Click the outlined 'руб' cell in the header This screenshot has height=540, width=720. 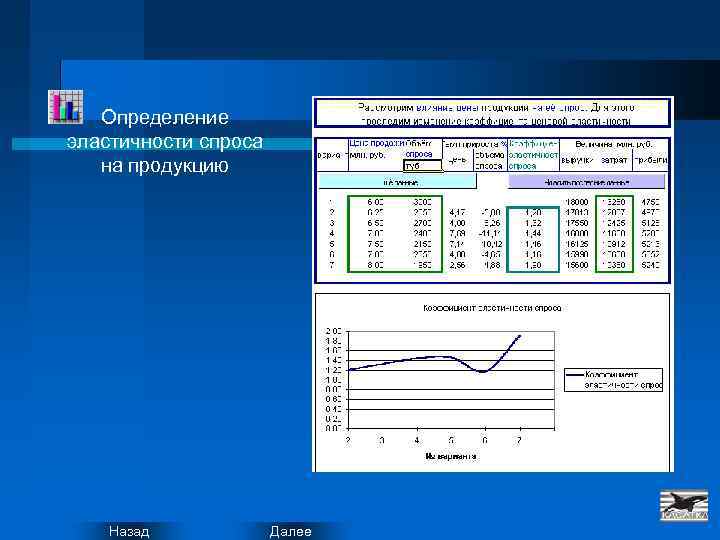(x=422, y=166)
